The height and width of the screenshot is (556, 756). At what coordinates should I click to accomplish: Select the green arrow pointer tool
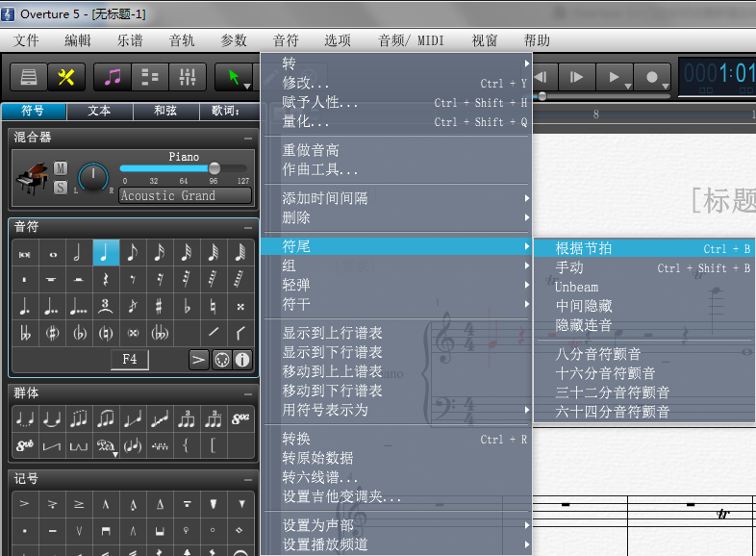pos(233,77)
